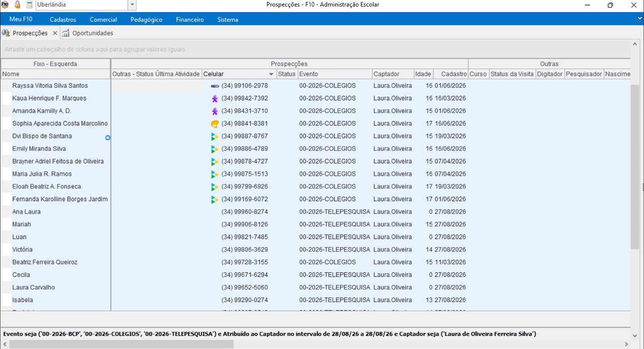Click the Prospecções tab icon

click(6, 33)
